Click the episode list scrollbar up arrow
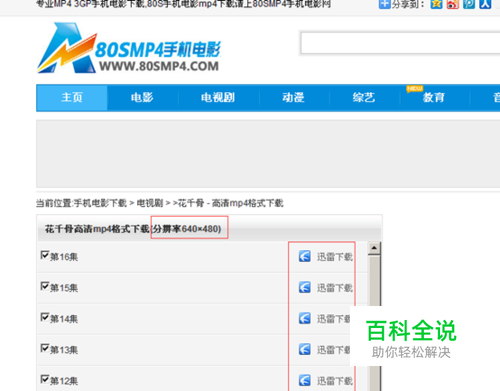This screenshot has height=391, width=500. tap(374, 248)
